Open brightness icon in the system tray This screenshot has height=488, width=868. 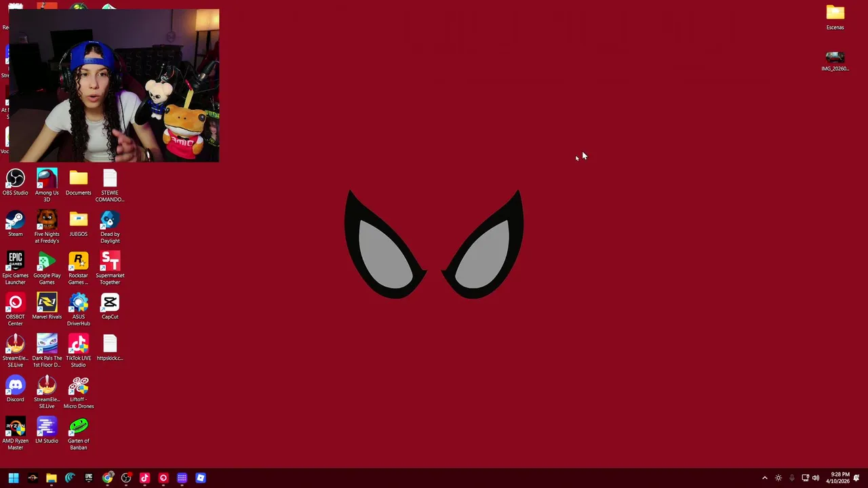pos(778,478)
